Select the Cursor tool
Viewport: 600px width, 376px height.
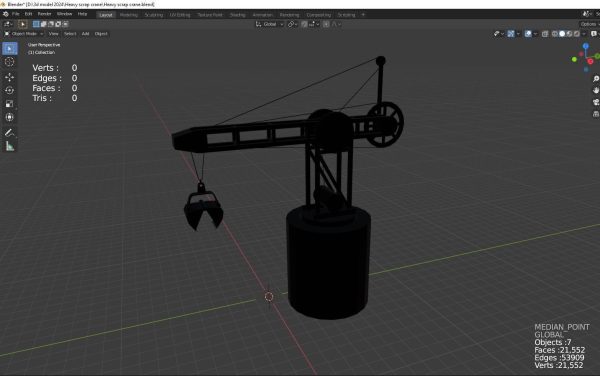10,62
